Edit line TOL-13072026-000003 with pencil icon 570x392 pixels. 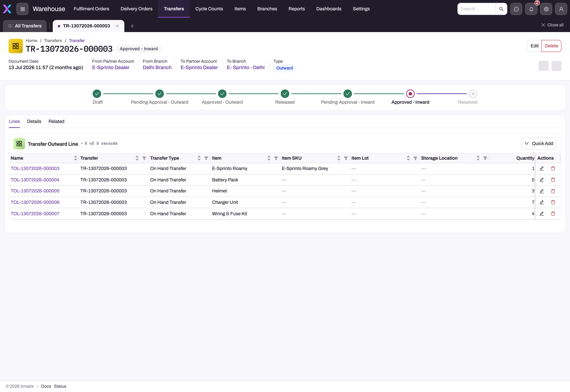[542, 169]
